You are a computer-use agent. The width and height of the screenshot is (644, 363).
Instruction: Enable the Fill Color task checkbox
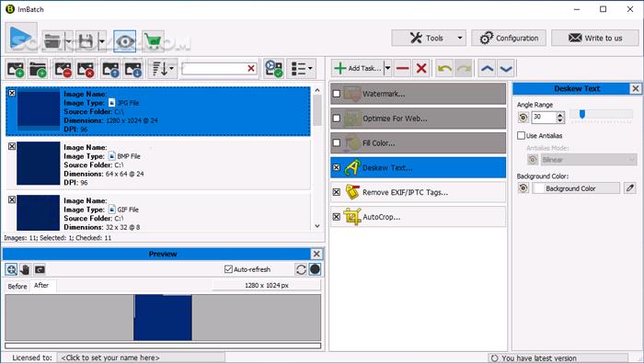(x=337, y=143)
